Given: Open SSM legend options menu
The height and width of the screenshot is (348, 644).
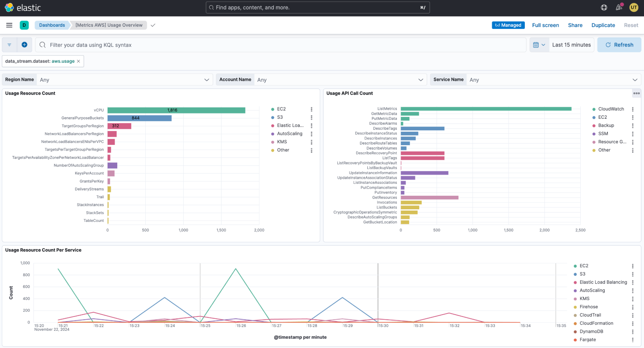Looking at the screenshot, I should (633, 134).
